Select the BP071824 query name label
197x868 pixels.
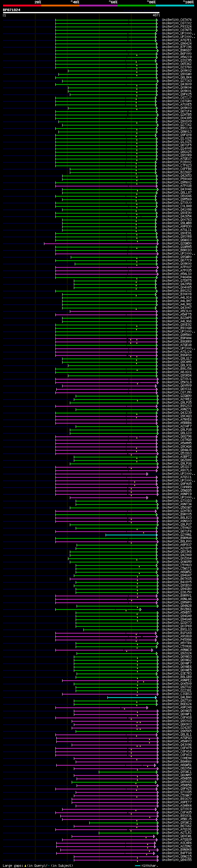[x=11, y=10]
